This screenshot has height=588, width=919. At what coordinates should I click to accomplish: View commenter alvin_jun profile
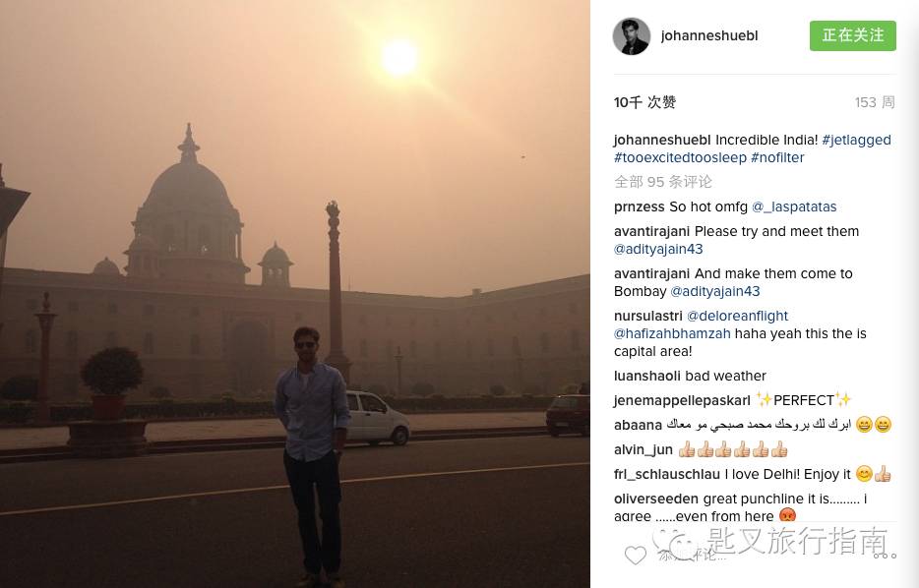click(x=643, y=449)
